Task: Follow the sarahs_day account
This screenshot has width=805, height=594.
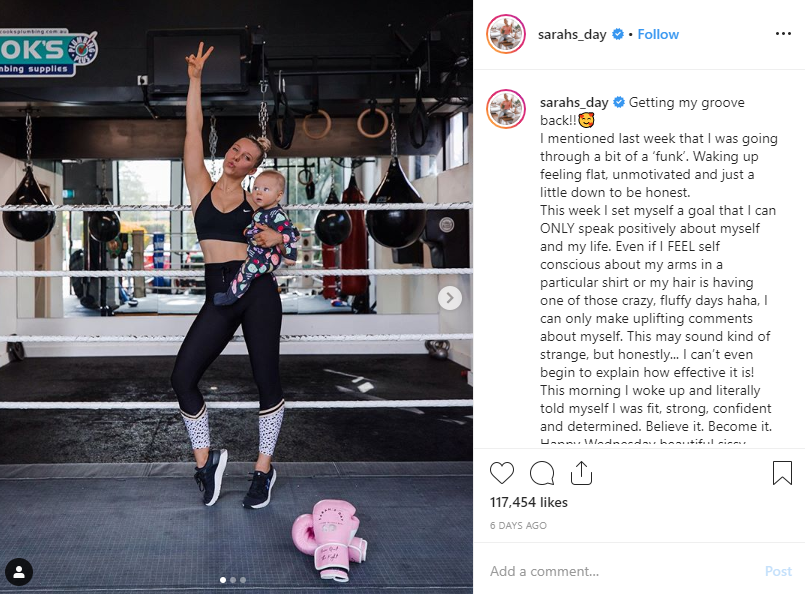Action: [x=658, y=34]
